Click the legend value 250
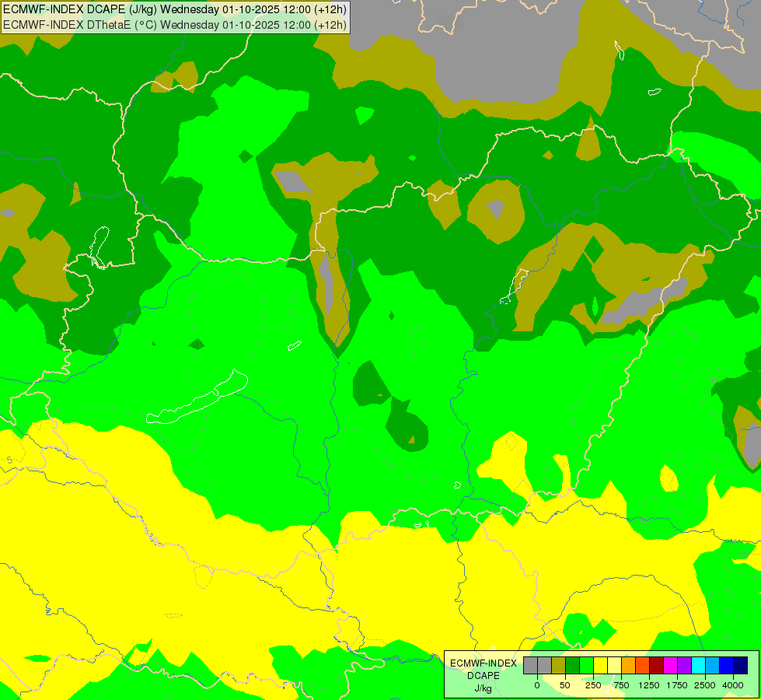 [x=593, y=685]
